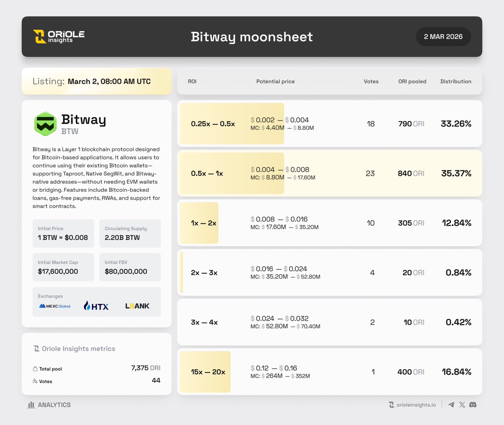Open the Telegram icon in footer

pos(451,405)
